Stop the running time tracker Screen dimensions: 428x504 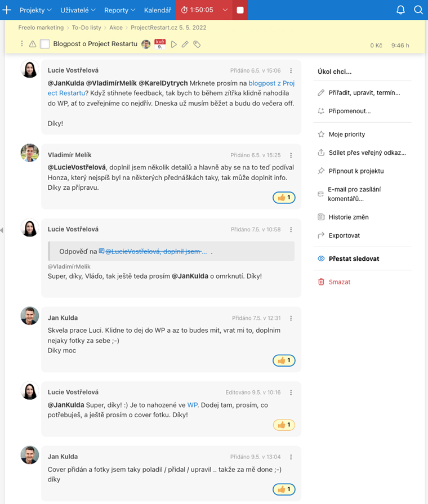tap(240, 10)
